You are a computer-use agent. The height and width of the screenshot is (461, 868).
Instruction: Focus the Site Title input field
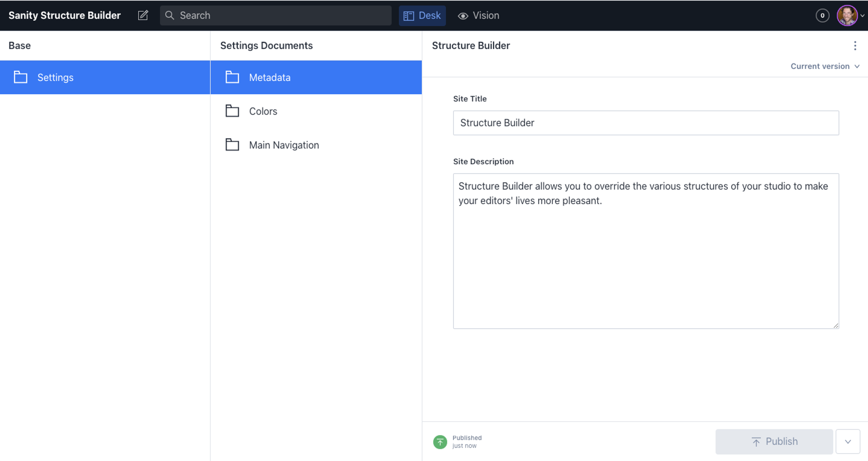click(646, 123)
